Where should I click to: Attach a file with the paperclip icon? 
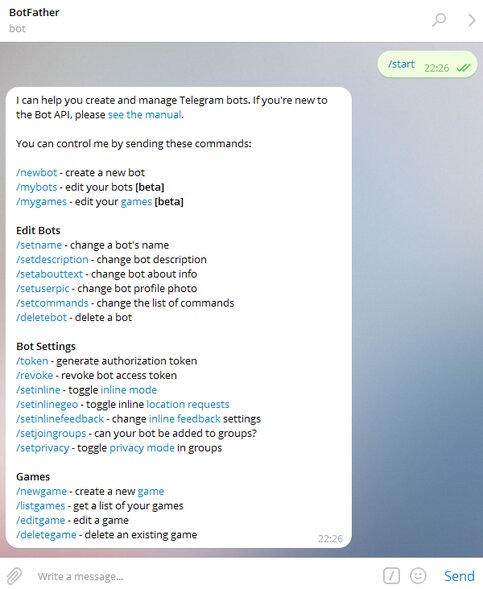point(14,575)
